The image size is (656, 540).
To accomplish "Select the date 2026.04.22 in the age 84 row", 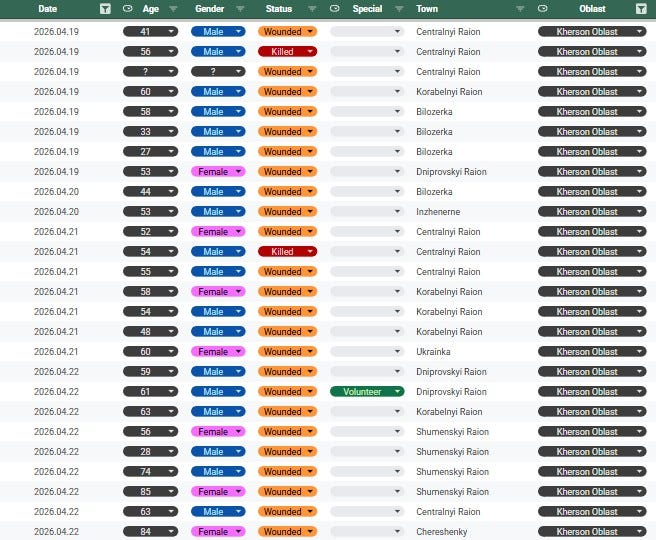I will (x=56, y=532).
